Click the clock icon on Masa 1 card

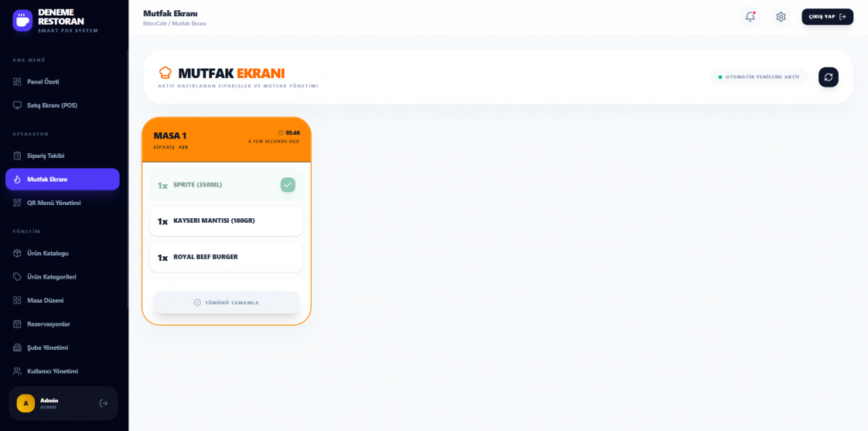point(281,132)
